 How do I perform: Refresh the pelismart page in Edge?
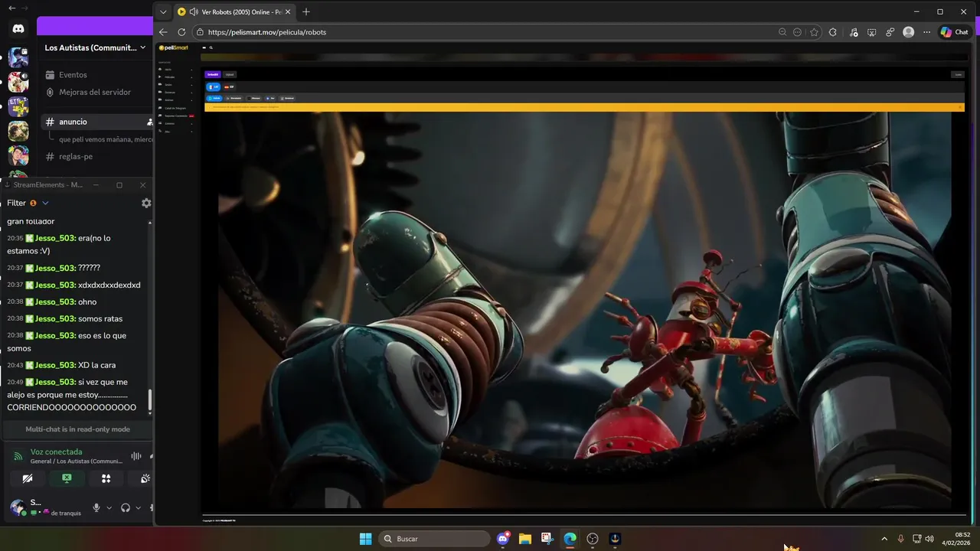pos(181,32)
